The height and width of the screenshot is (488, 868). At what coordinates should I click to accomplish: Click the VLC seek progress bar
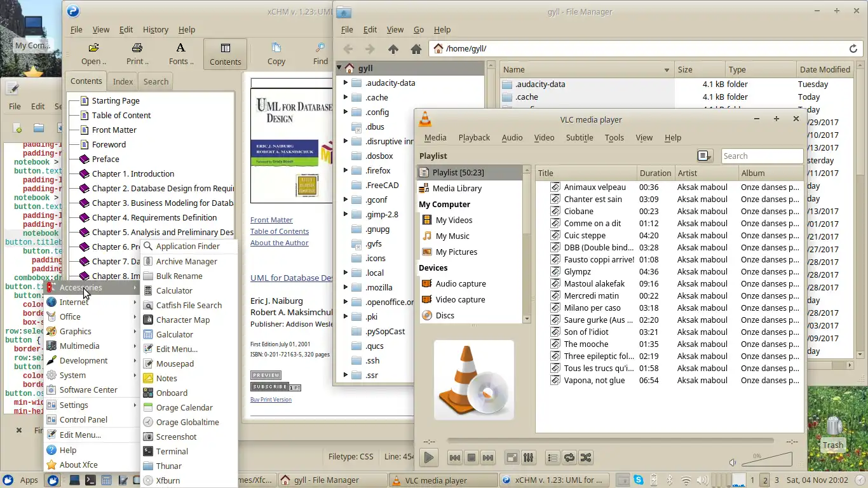[610, 440]
